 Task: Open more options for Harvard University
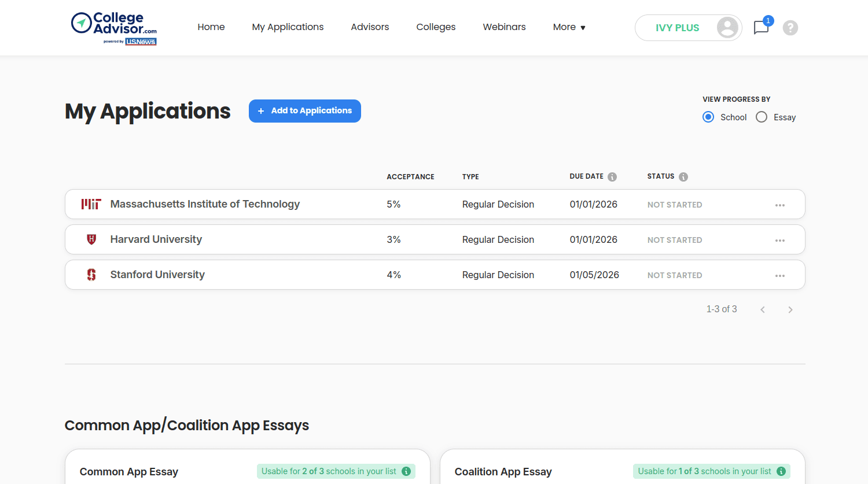tap(780, 240)
